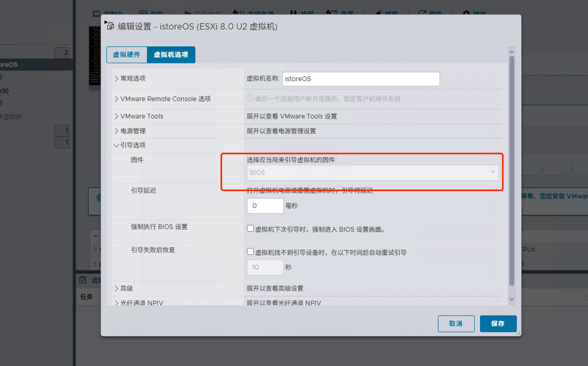Screen dimensions: 588x366
Task: Select the 虚拟机选项 tab
Action: point(171,55)
